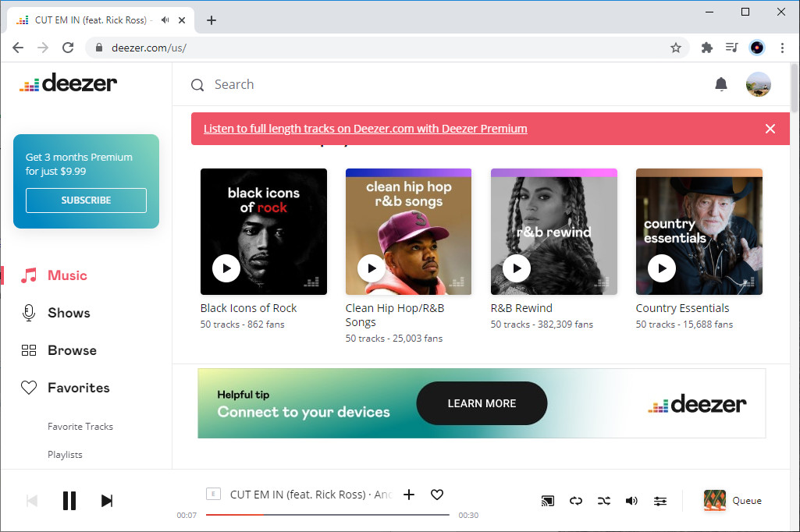This screenshot has height=532, width=800.
Task: Click the Deezer logo in the sidebar
Action: click(69, 83)
